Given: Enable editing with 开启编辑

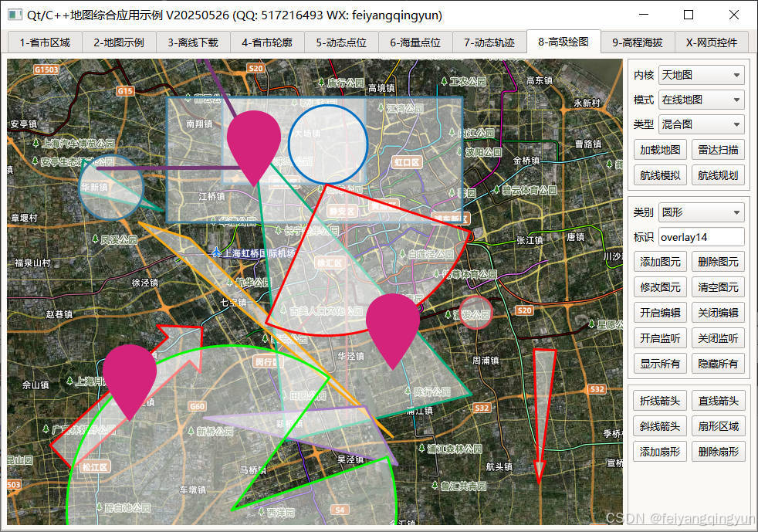Looking at the screenshot, I should [660, 313].
